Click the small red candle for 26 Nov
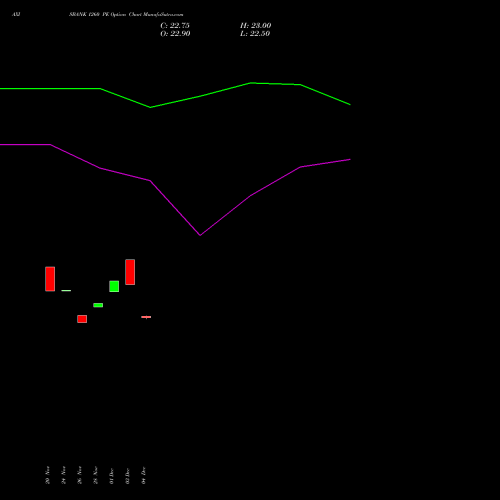500x500 pixels. point(82,319)
